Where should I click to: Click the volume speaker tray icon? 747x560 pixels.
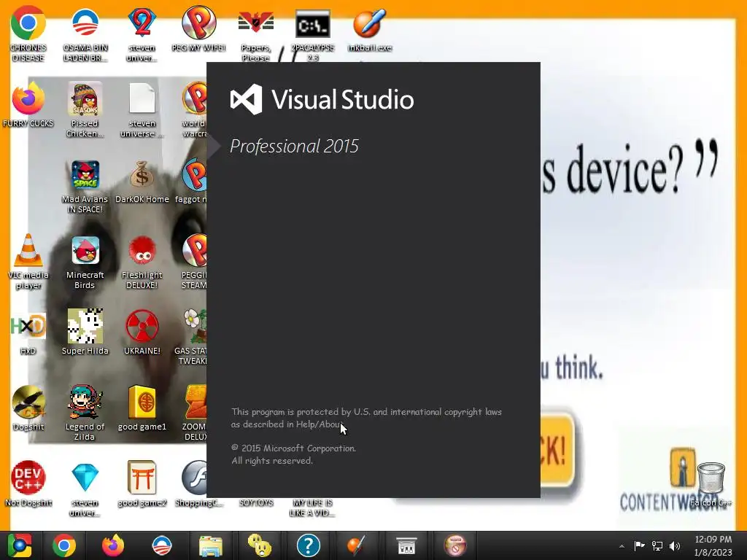point(675,545)
